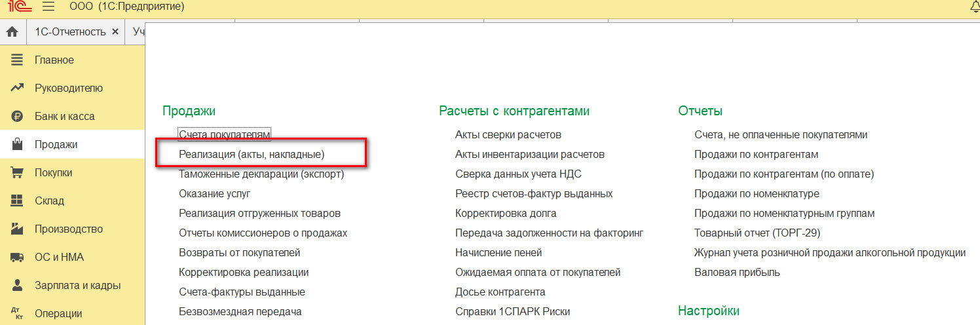The height and width of the screenshot is (325, 980).
Task: Open the Склад section
Action: [x=72, y=201]
